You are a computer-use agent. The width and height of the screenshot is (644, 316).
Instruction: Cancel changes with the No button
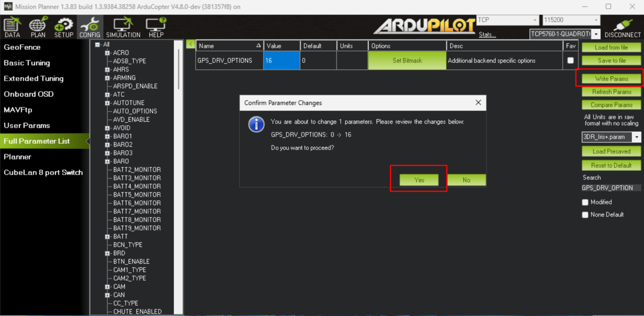(x=467, y=180)
